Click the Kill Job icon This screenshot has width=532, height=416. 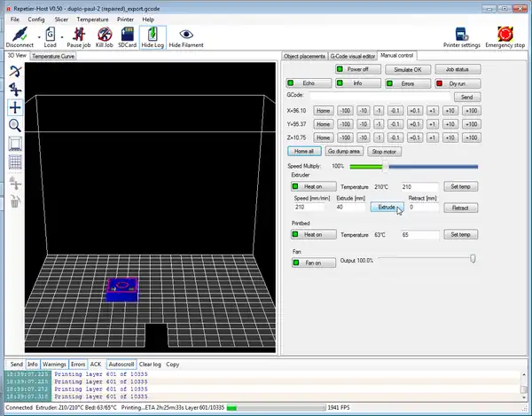(x=104, y=32)
